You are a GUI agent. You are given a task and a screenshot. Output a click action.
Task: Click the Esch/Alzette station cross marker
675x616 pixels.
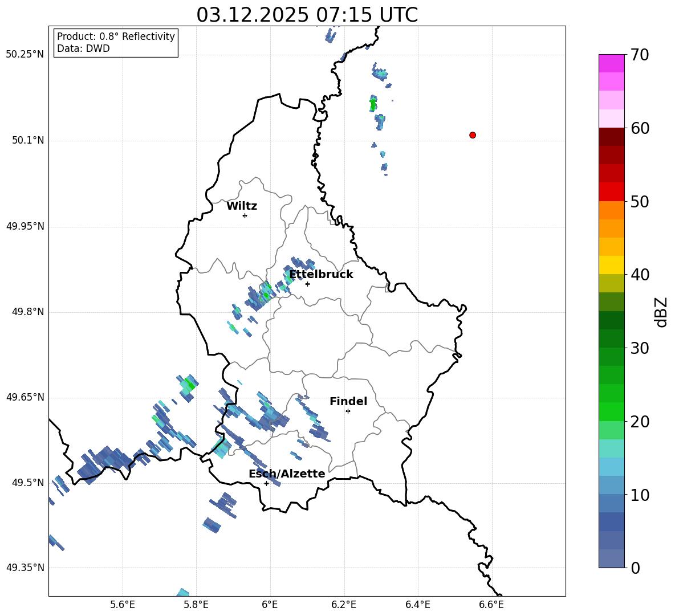point(266,483)
